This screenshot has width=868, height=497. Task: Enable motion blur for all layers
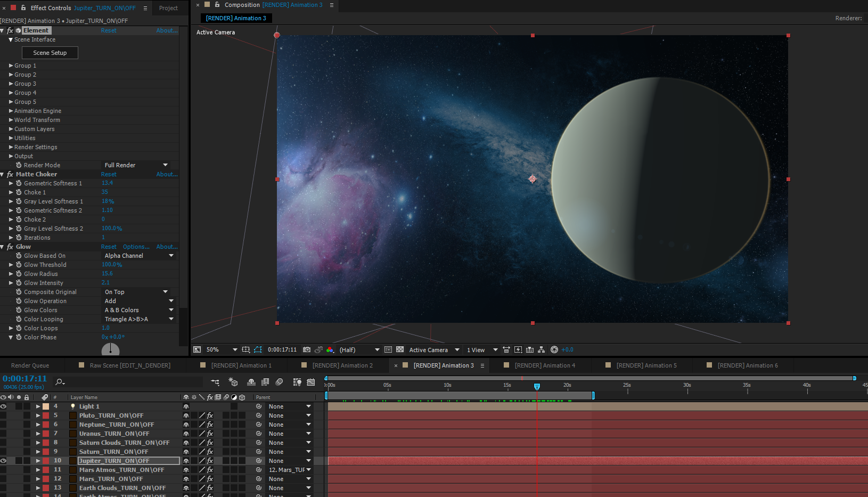(279, 382)
